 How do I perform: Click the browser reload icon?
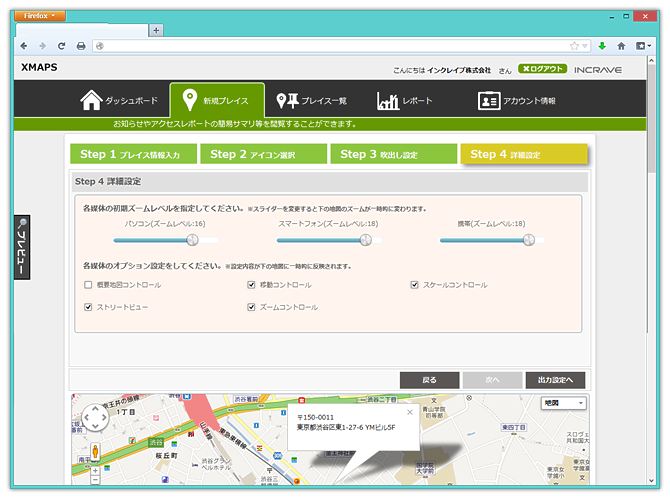coord(62,46)
